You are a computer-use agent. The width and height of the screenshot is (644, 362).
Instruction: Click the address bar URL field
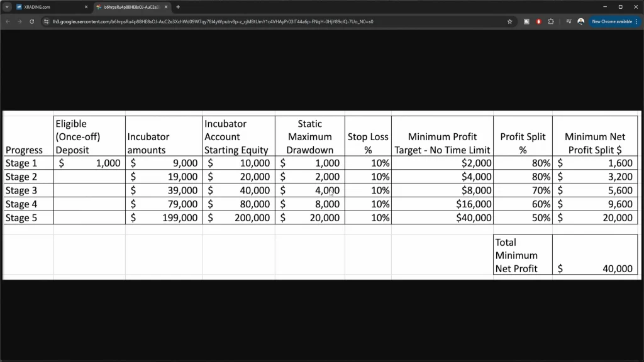click(252, 21)
